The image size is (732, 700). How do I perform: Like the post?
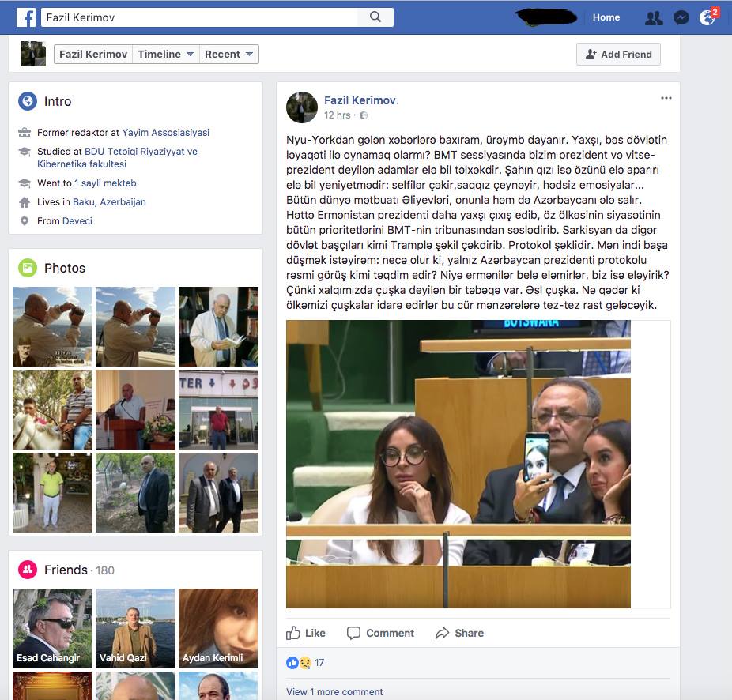click(306, 633)
